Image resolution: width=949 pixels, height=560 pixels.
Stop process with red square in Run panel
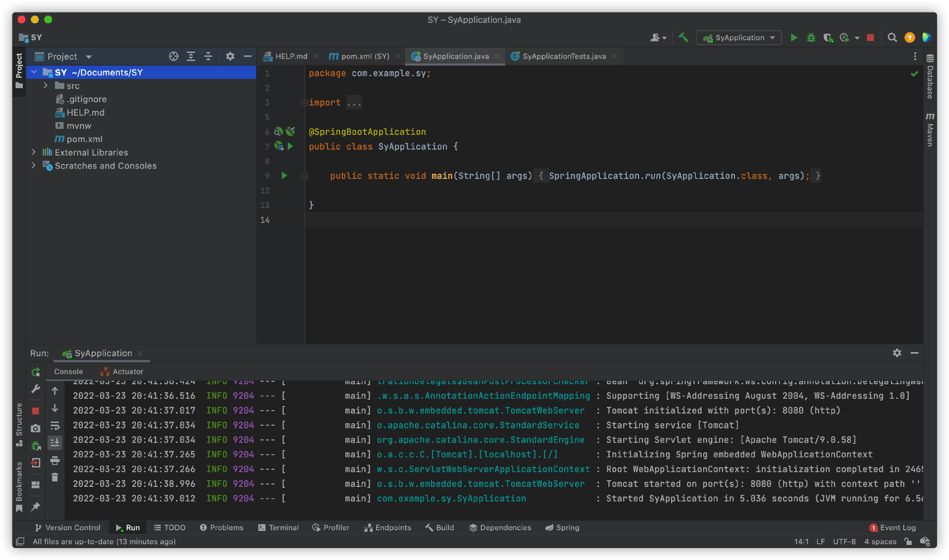point(36,411)
